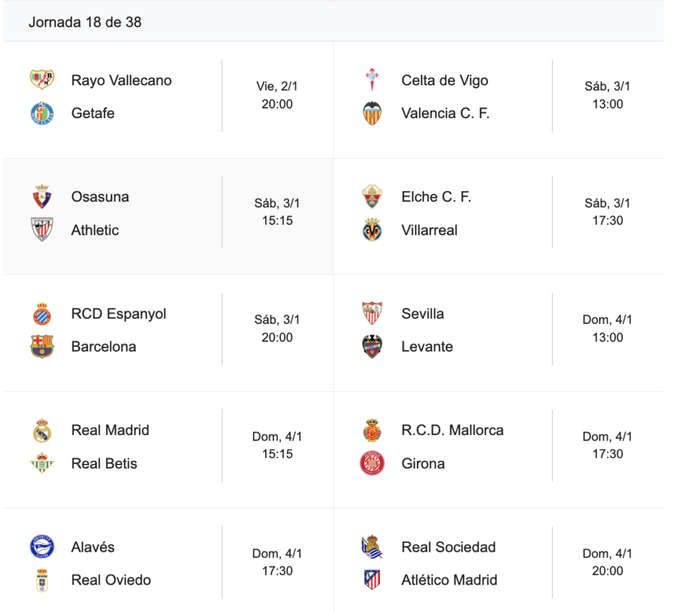Click the Rayo Vallecano club crest

[x=42, y=80]
